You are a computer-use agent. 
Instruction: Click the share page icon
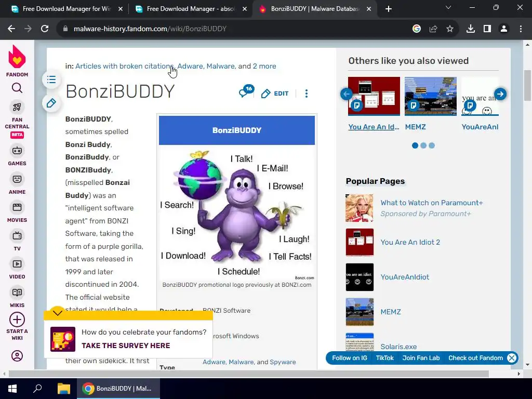coord(433,29)
